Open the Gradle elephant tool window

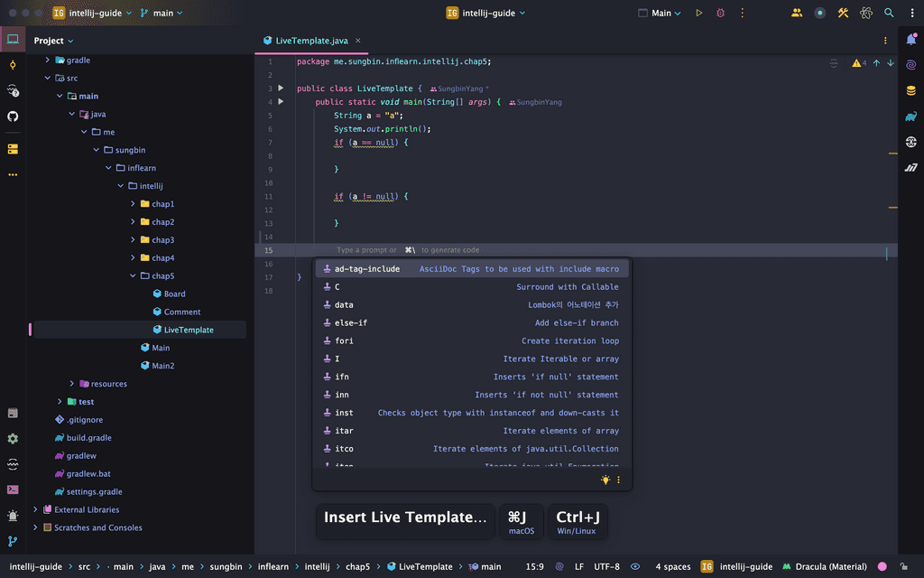[911, 117]
